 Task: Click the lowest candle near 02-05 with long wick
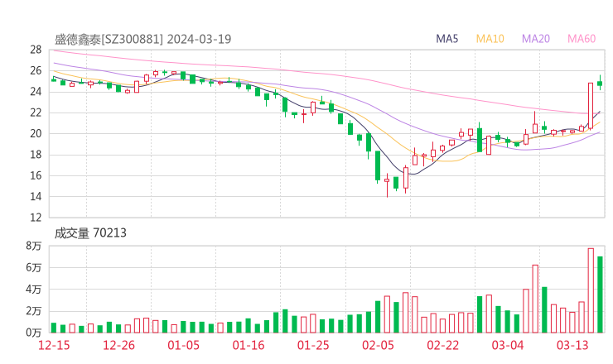(x=387, y=185)
